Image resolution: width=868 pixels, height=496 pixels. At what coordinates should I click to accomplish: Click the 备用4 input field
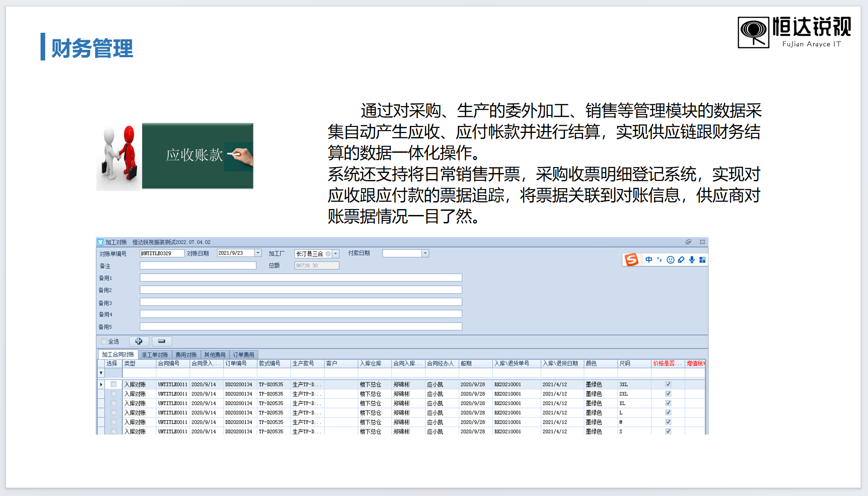pos(301,314)
